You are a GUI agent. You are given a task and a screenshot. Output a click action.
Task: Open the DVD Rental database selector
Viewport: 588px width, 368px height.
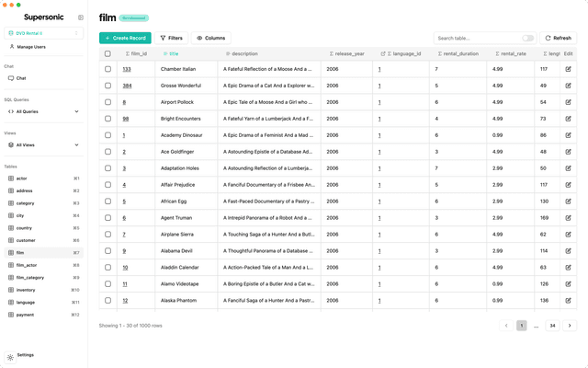click(x=43, y=33)
